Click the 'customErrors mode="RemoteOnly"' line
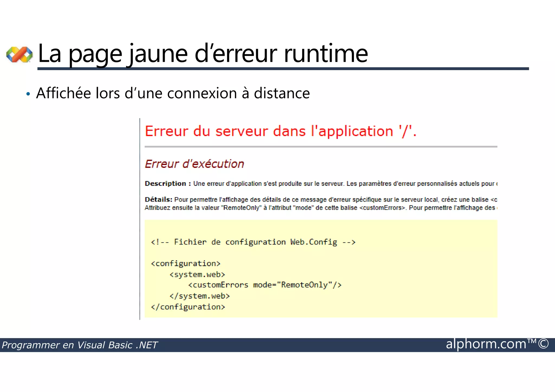Viewport: 555px width, 392px height. coord(265,285)
